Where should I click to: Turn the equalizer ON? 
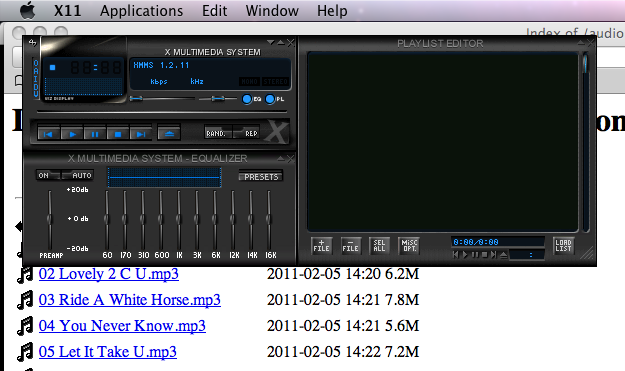[x=48, y=175]
